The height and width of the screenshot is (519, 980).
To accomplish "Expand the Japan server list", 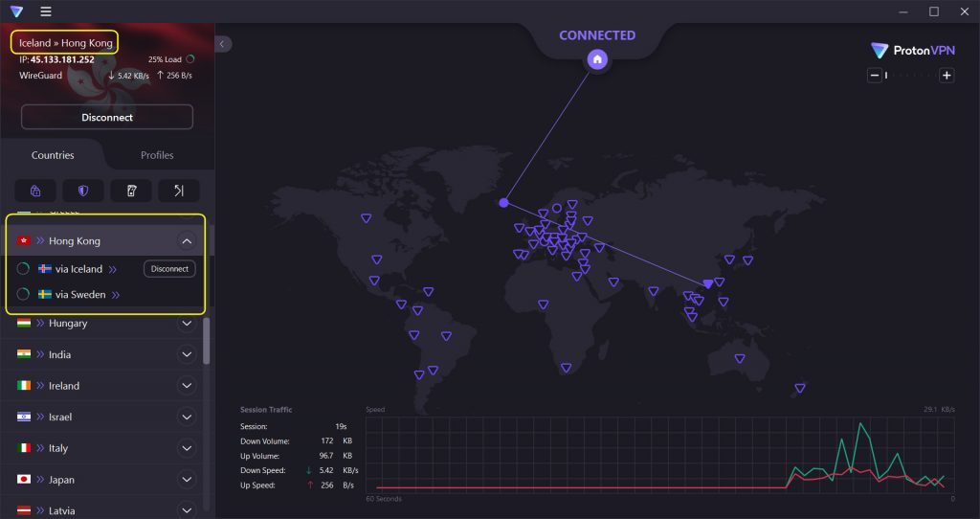I will pos(187,480).
